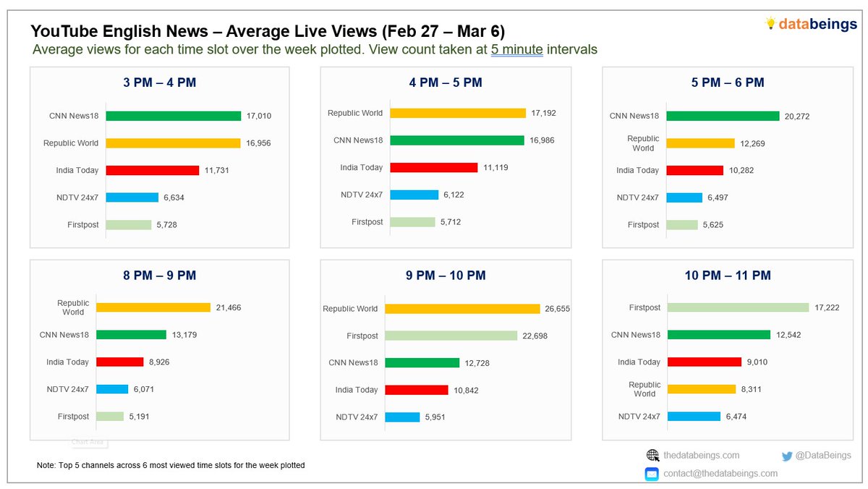This screenshot has width=868, height=489.
Task: Click the red India Today bar valued 11,119
Action: [x=434, y=167]
